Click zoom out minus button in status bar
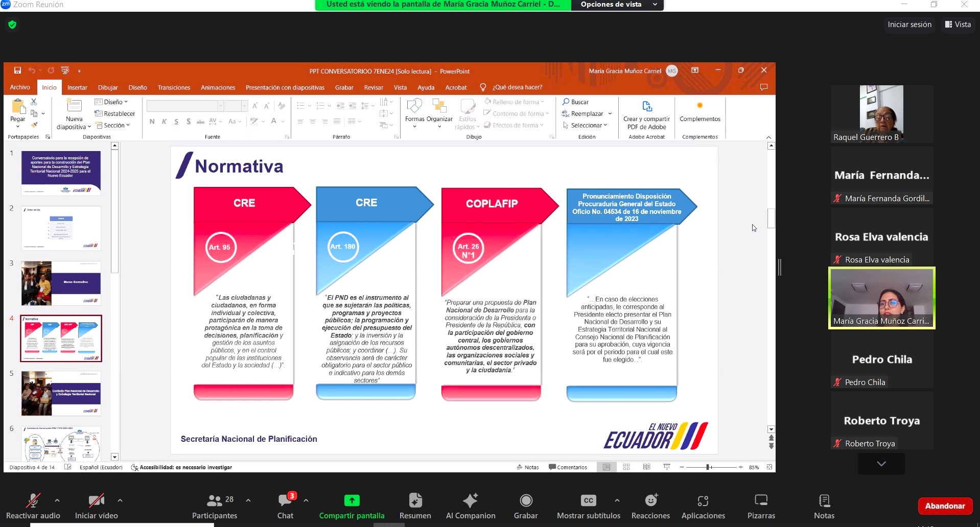The width and height of the screenshot is (980, 527). coord(682,467)
